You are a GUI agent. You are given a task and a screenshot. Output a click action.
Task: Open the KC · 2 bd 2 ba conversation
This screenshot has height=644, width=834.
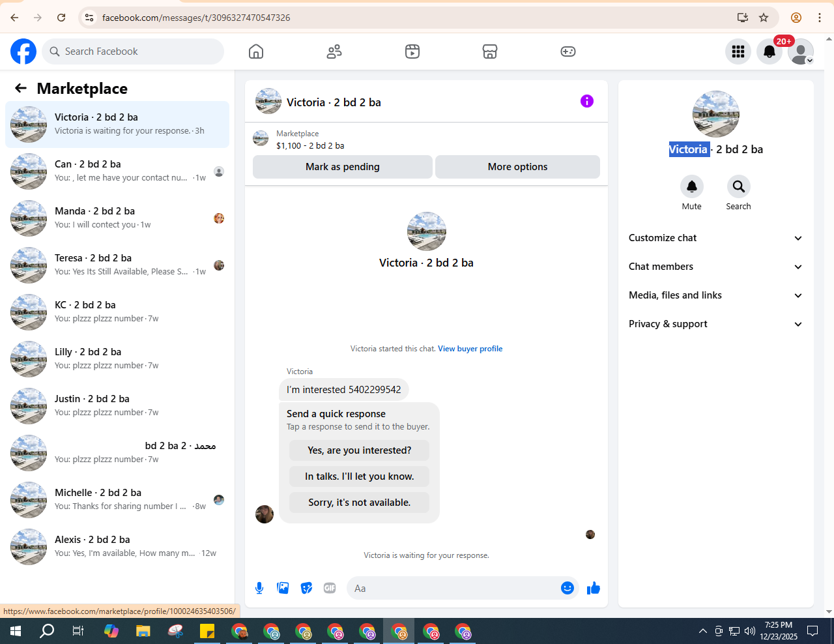pyautogui.click(x=117, y=312)
